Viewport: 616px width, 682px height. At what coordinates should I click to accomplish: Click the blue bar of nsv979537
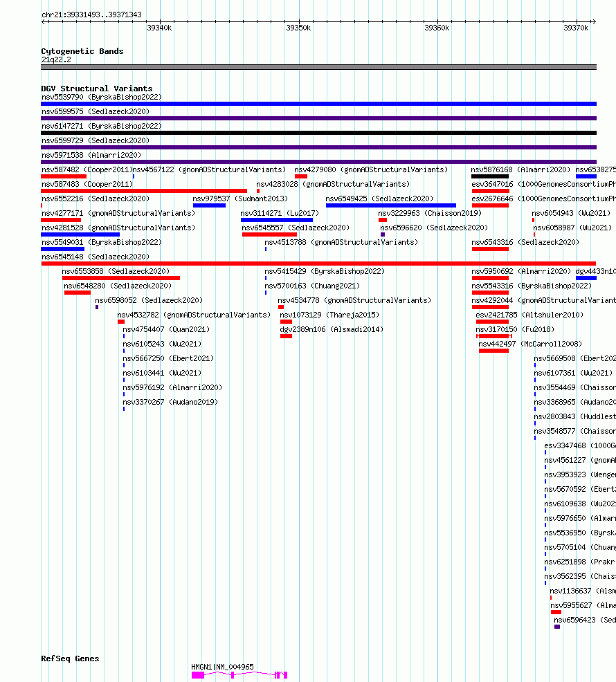210,205
